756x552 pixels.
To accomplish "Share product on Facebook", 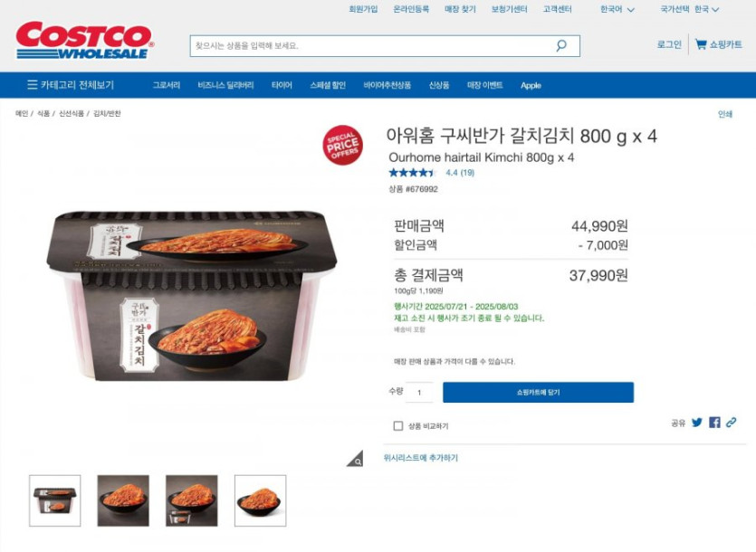I will click(x=714, y=423).
